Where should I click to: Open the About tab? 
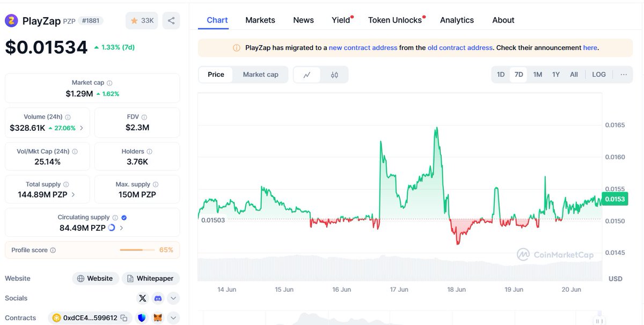pos(503,20)
